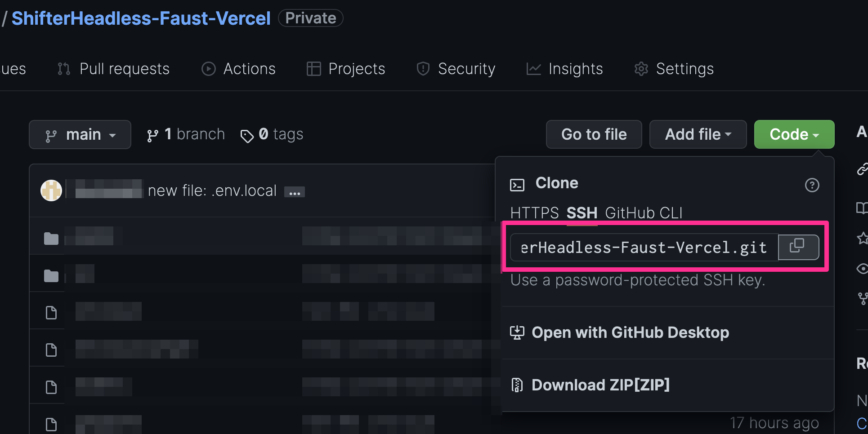This screenshot has width=868, height=434.
Task: Click the fork icon in sidebar
Action: coord(863,298)
